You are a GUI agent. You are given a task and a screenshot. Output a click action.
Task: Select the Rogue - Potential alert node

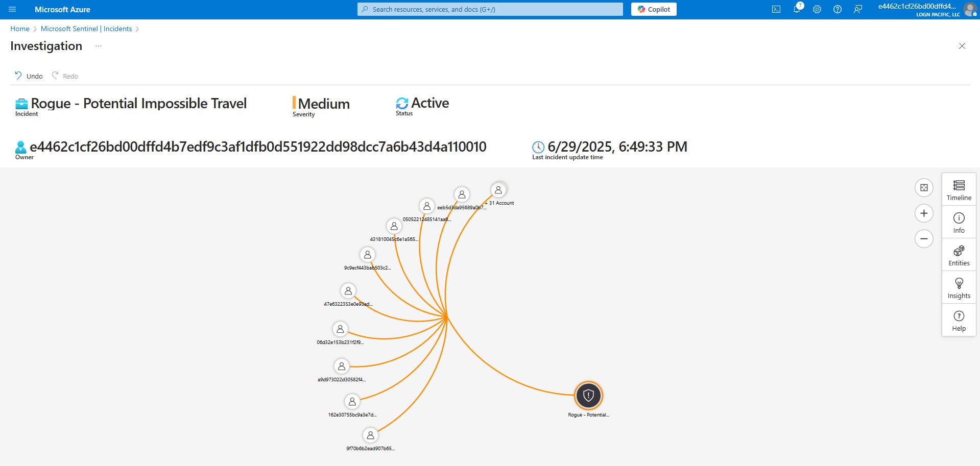(x=588, y=396)
